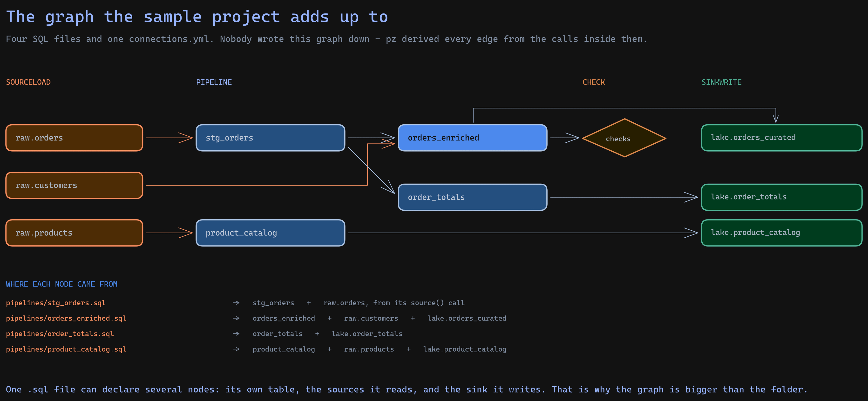Image resolution: width=868 pixels, height=401 pixels.
Task: Click the title "The graph the sample project adds up to"
Action: click(197, 17)
